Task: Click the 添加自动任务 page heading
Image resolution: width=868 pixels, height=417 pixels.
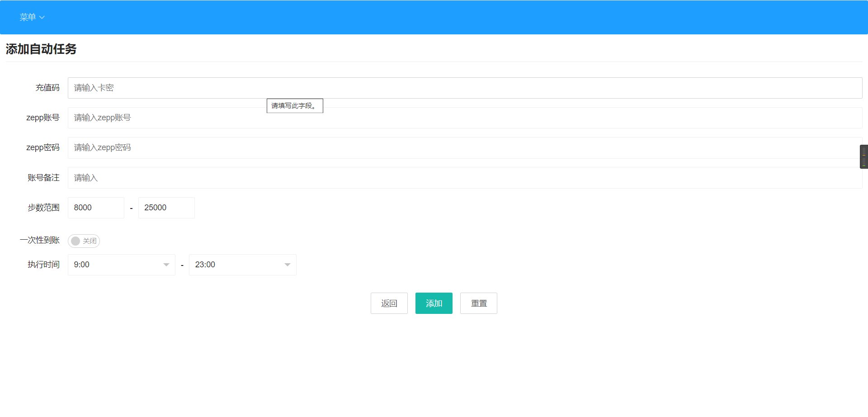Action: pyautogui.click(x=41, y=49)
